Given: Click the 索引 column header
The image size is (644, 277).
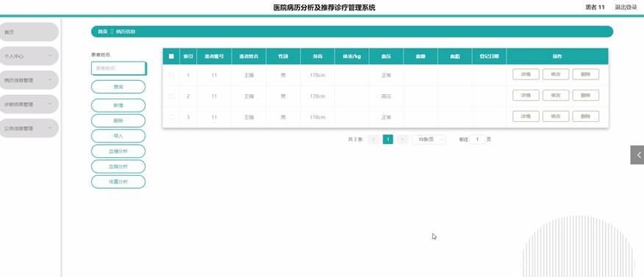Looking at the screenshot, I should coord(188,57).
